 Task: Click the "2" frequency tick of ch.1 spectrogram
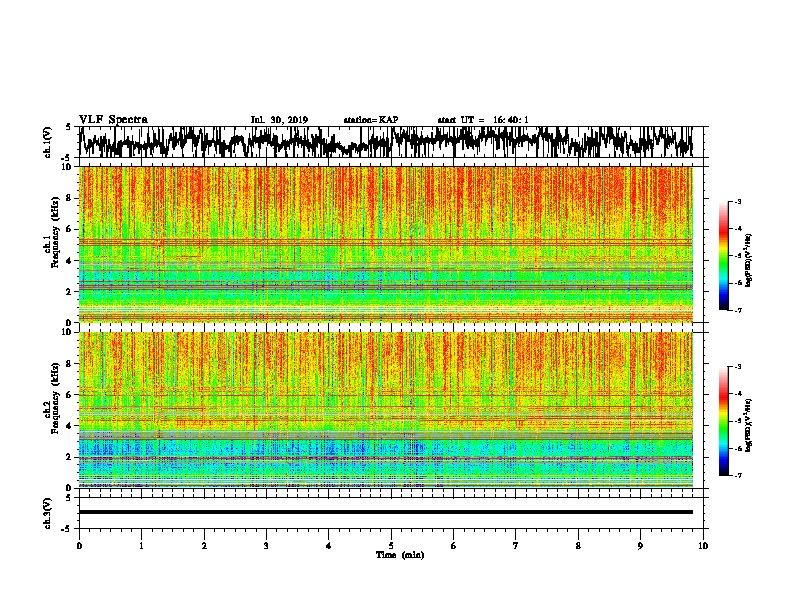click(70, 291)
